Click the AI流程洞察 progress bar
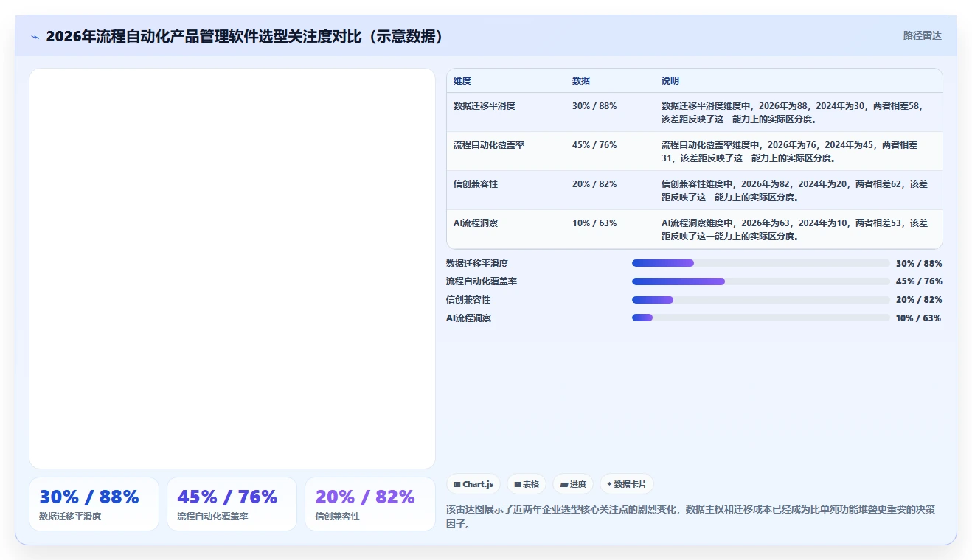972x560 pixels. (x=761, y=318)
